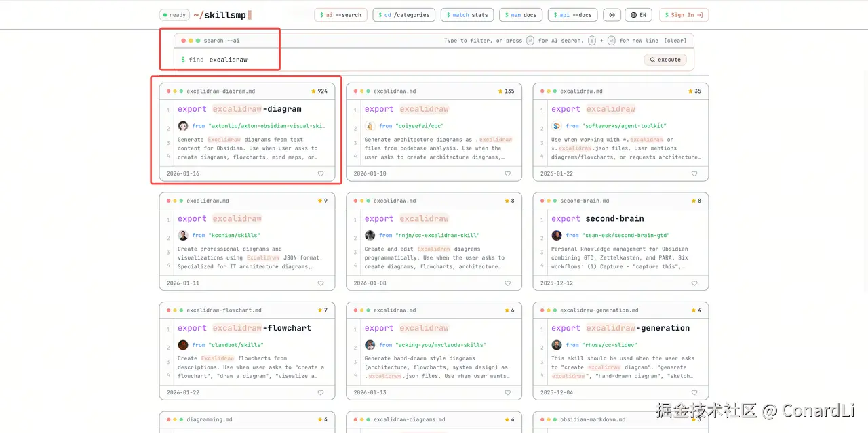Open "softaworks/agent-toolkit" repo link

[x=625, y=126]
